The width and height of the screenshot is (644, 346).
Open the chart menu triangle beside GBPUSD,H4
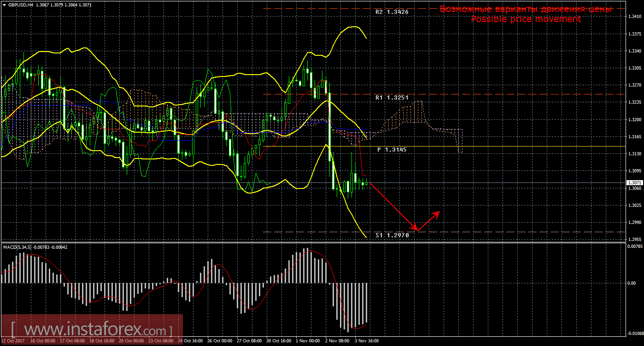point(4,5)
